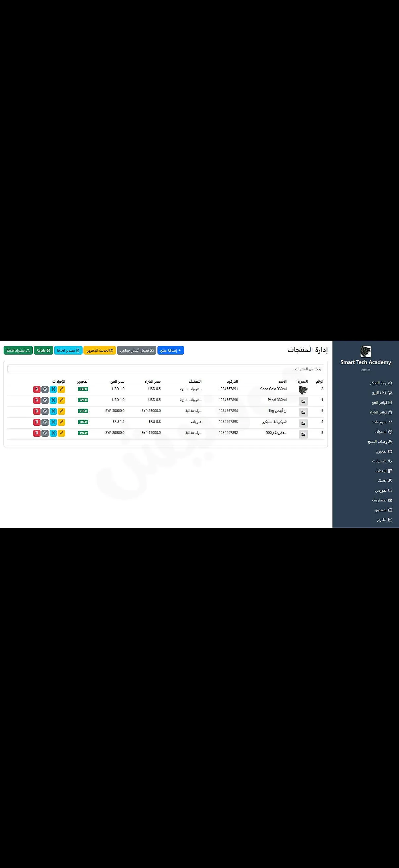This screenshot has width=399, height=868.
Task: Click the 218.0 stock badge
Action: click(x=83, y=411)
